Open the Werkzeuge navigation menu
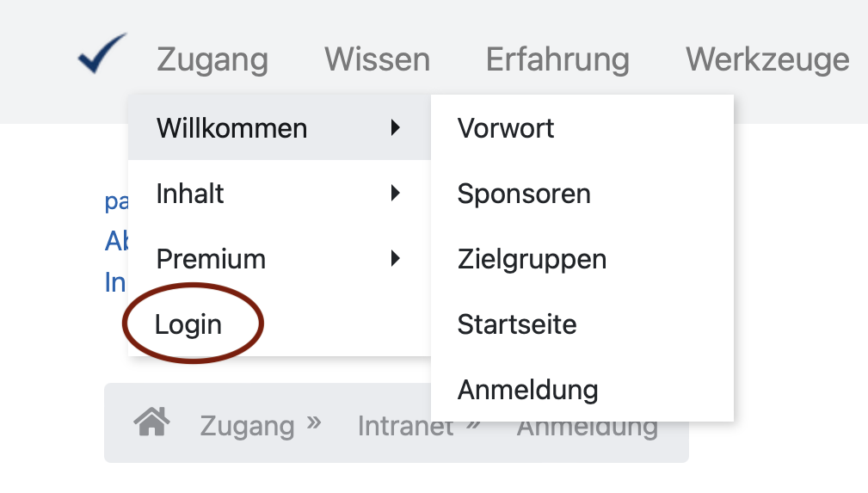 pos(767,60)
